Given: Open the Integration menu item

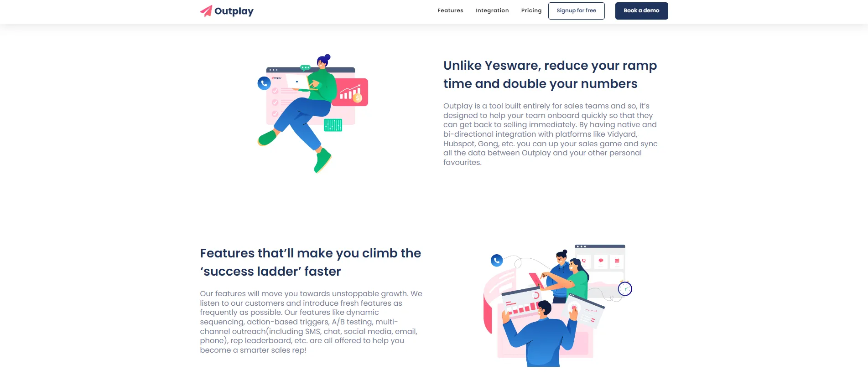Looking at the screenshot, I should coord(492,10).
